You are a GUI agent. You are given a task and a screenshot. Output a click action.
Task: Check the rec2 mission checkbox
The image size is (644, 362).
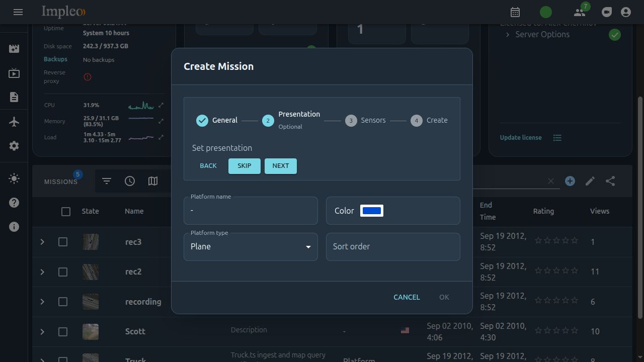[63, 272]
